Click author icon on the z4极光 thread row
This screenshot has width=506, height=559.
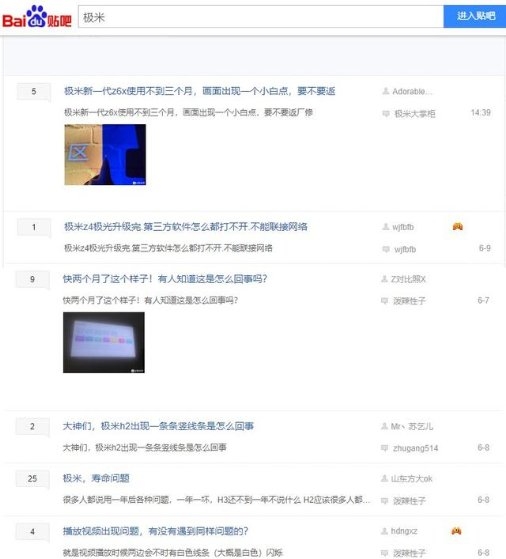tap(385, 227)
